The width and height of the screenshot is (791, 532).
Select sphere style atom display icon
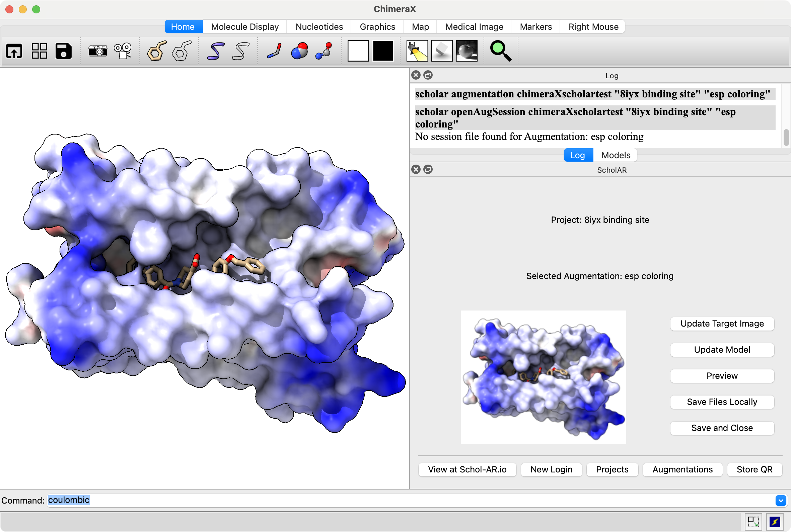point(299,51)
